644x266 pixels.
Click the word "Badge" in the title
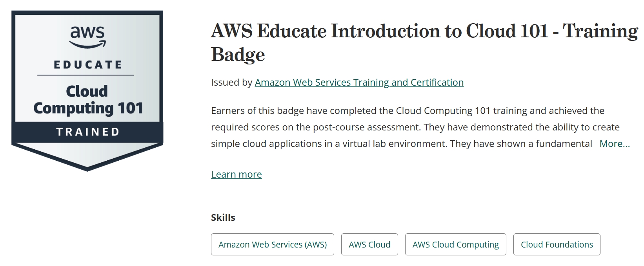tap(238, 55)
